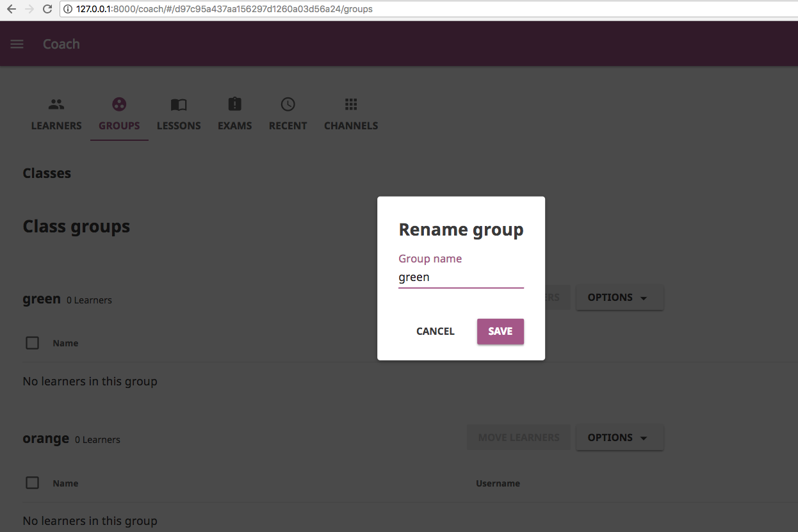Screen dimensions: 798x532
Task: Click the Name header in green group
Action: click(65, 343)
